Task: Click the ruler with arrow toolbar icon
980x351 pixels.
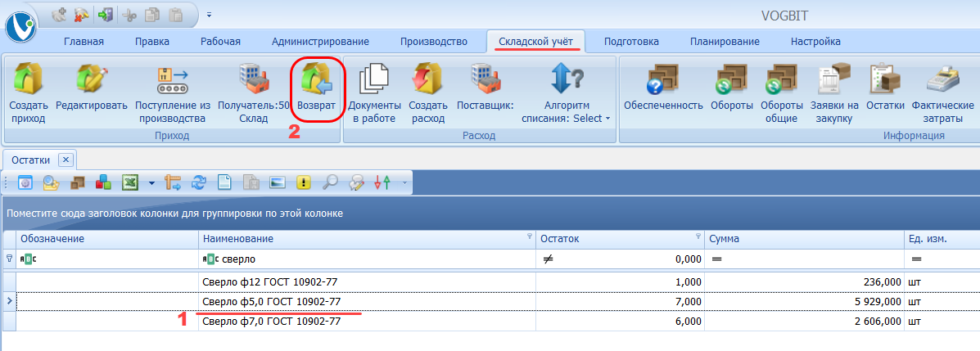Action: [172, 182]
